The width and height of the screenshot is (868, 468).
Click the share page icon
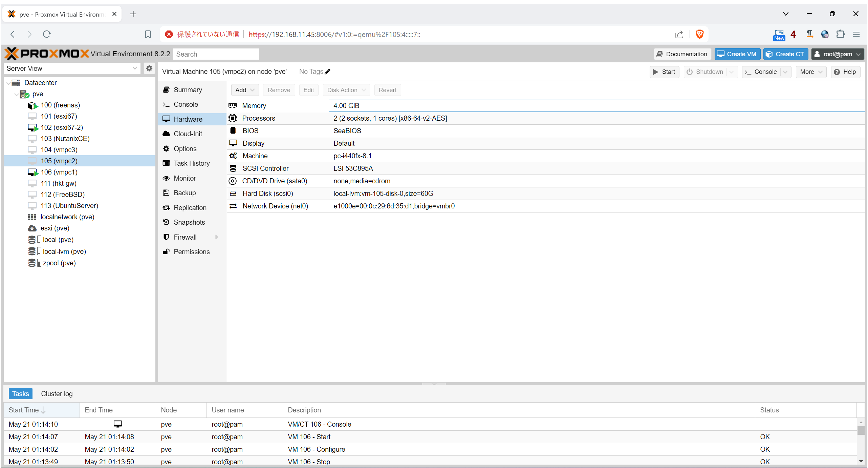click(679, 34)
